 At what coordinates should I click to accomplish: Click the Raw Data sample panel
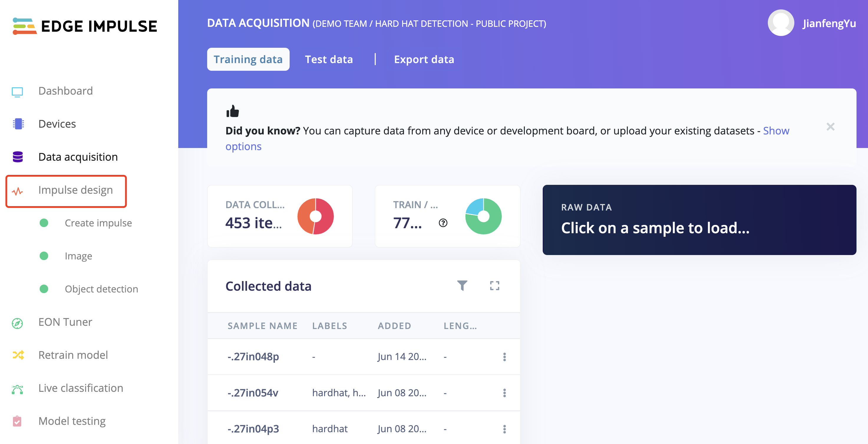[699, 219]
